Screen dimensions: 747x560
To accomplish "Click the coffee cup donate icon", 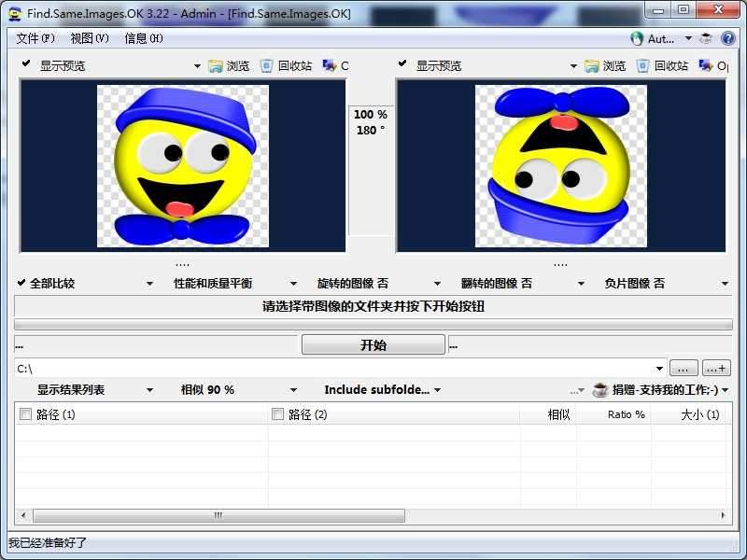I will click(x=600, y=390).
